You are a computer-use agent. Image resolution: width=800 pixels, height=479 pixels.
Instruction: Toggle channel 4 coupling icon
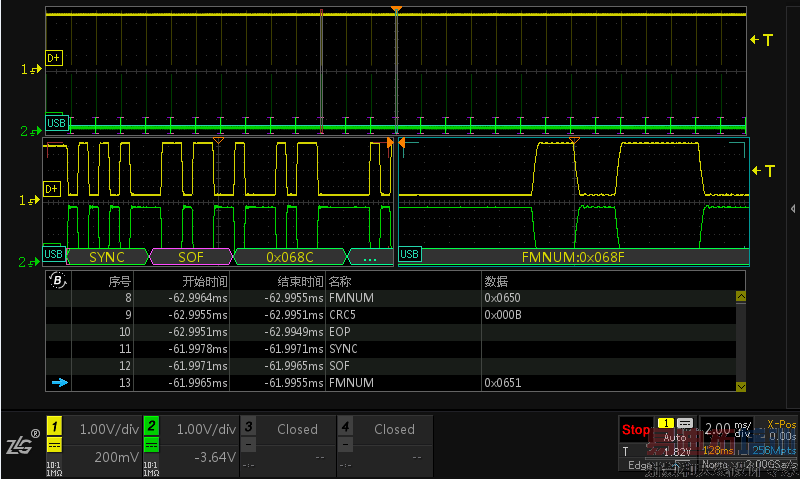click(345, 445)
